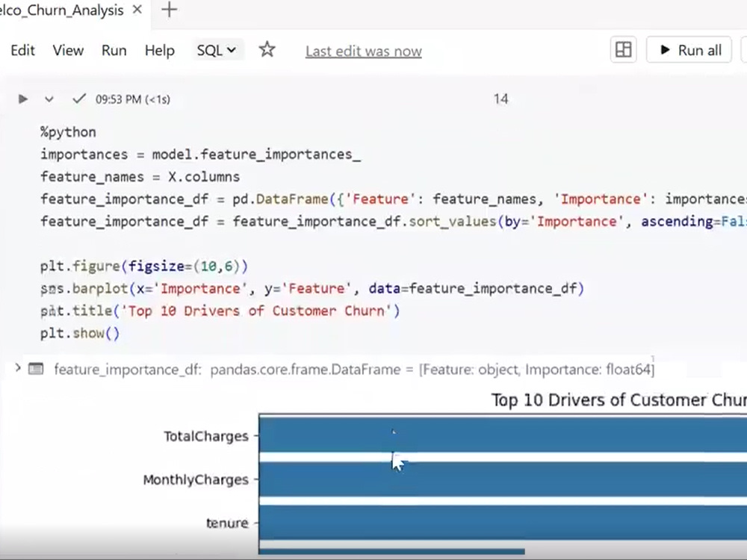The width and height of the screenshot is (747, 560).
Task: Click the MonthlyCharges bar in chart
Action: pyautogui.click(x=503, y=479)
